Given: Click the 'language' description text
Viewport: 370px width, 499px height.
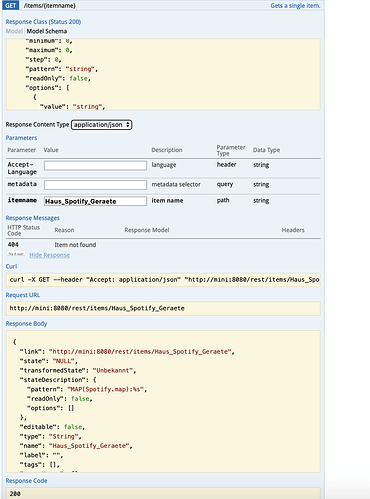Looking at the screenshot, I should 164,165.
